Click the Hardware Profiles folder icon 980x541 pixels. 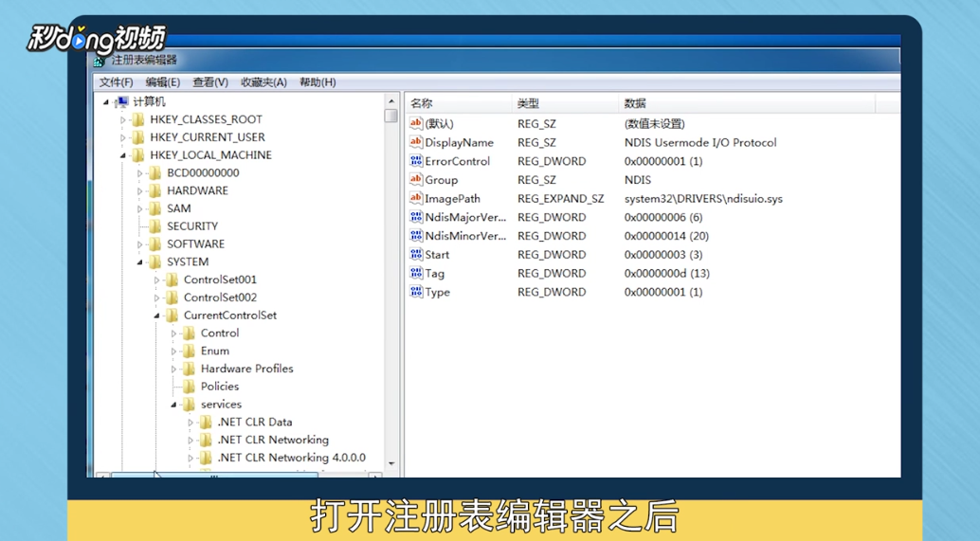tap(189, 369)
